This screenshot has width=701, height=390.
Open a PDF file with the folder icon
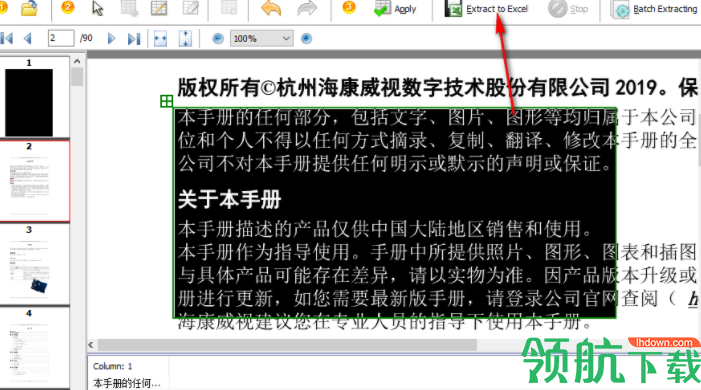coord(30,8)
